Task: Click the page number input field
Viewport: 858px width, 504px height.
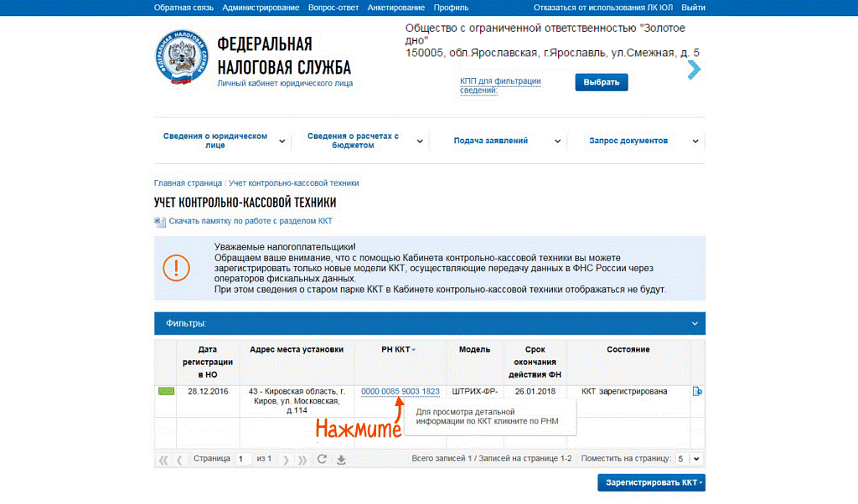Action: point(244,459)
